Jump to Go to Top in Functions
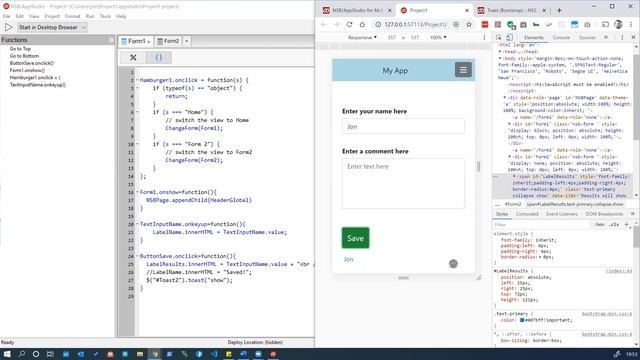 pyautogui.click(x=20, y=49)
